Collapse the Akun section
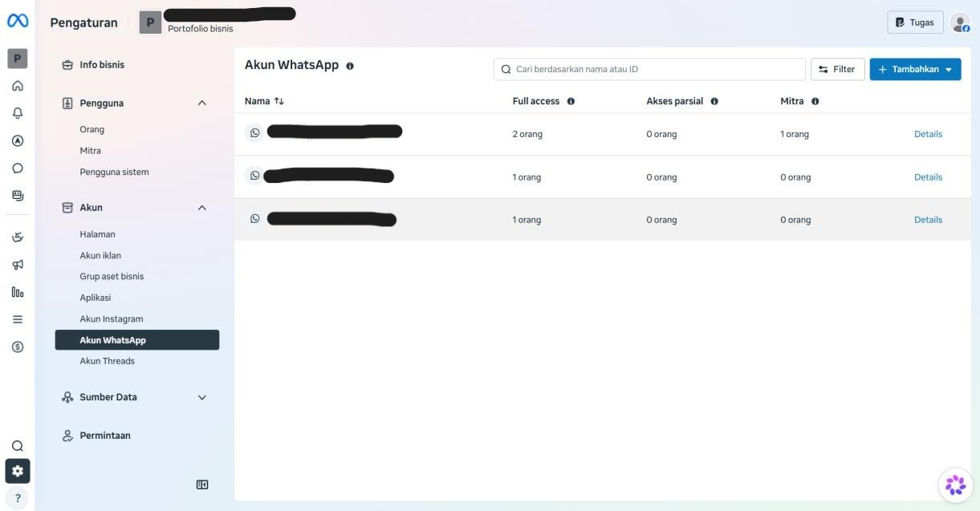Screen dimensions: 980x511 click(202, 208)
